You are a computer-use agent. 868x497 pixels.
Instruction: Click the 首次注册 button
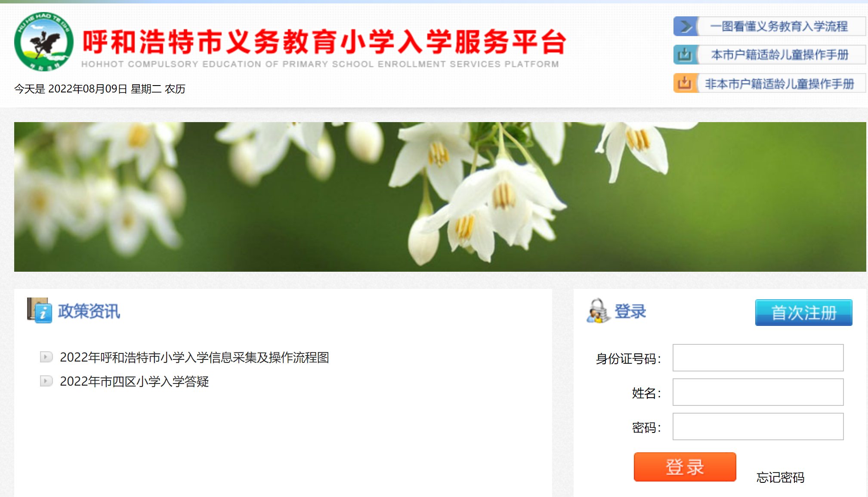click(803, 313)
